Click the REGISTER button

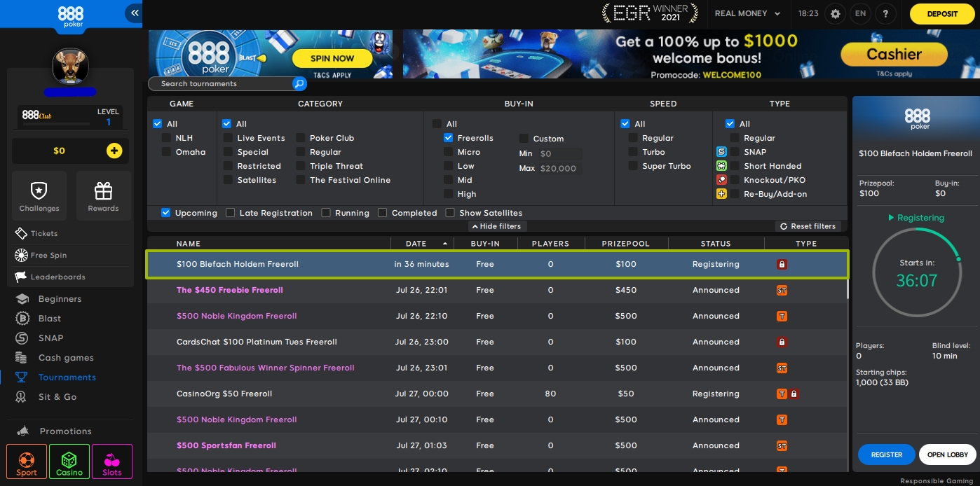coord(886,454)
